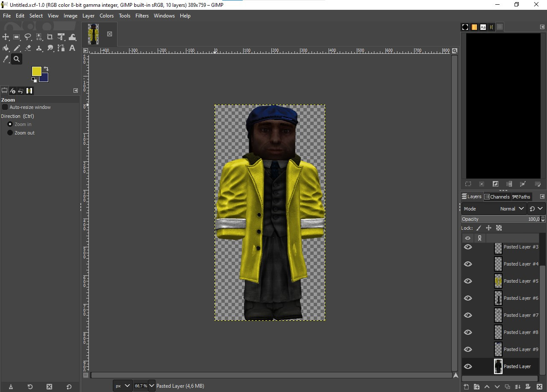Open the Layers dock configuration menu arrow
Image resolution: width=547 pixels, height=392 pixels.
pyautogui.click(x=542, y=196)
